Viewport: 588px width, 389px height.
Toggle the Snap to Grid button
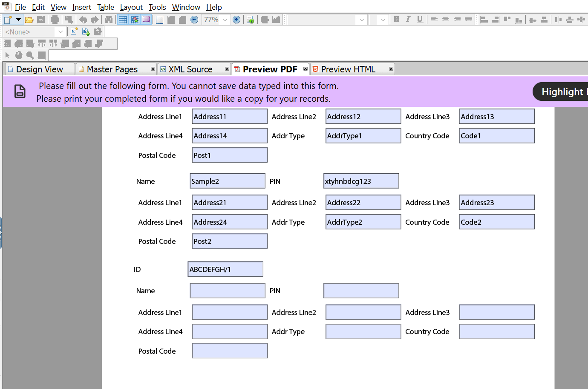click(134, 19)
